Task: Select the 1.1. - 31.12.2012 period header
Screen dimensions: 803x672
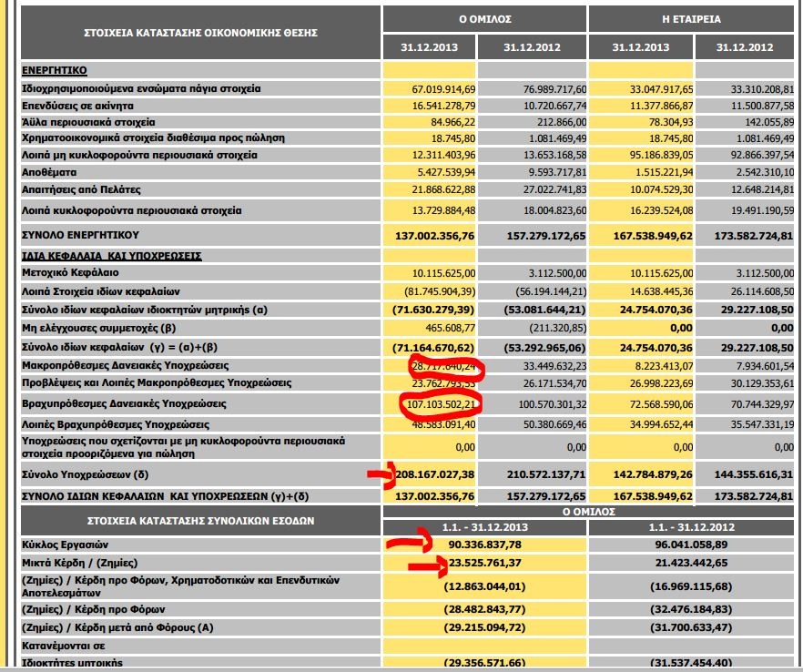Action: pos(691,527)
